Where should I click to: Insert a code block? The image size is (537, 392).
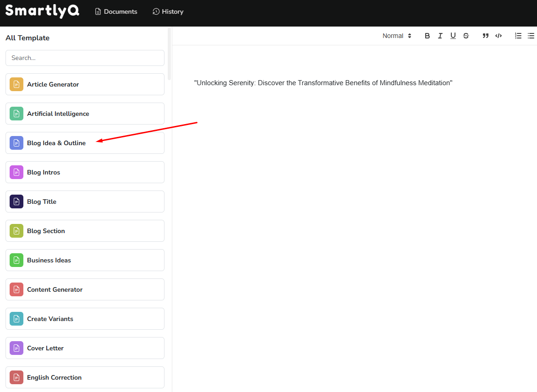(499, 36)
